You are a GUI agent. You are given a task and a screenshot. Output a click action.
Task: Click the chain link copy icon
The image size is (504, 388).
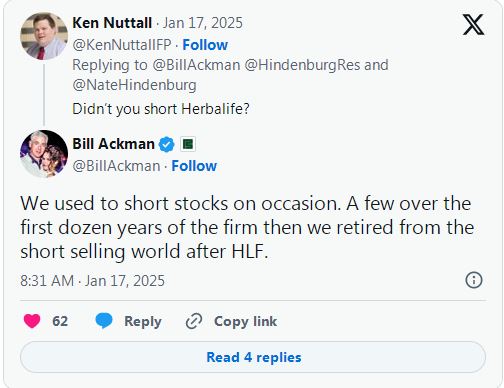194,321
